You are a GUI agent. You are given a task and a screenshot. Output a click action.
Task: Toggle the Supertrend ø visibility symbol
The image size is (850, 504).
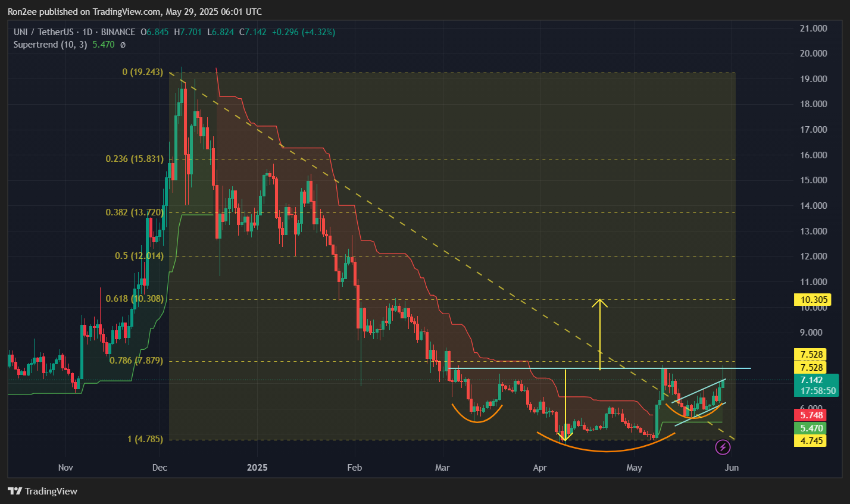(x=123, y=45)
